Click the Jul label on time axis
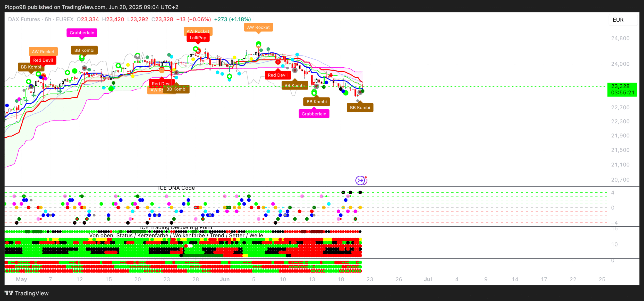 428,279
